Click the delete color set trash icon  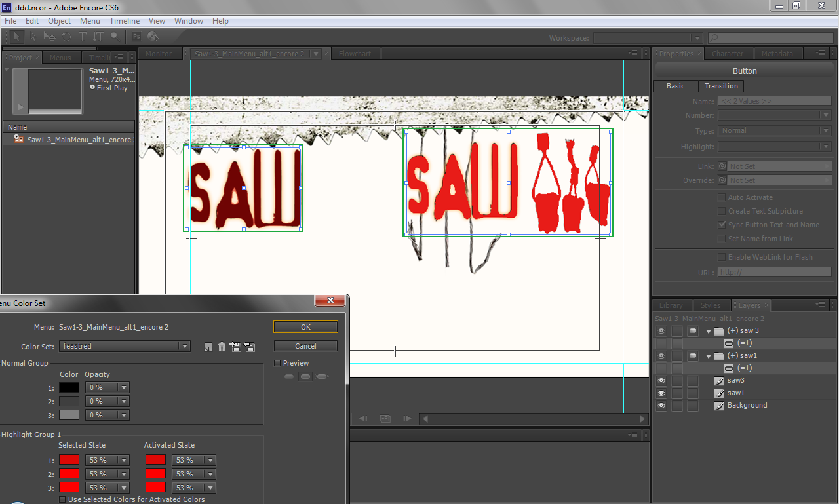tap(222, 347)
